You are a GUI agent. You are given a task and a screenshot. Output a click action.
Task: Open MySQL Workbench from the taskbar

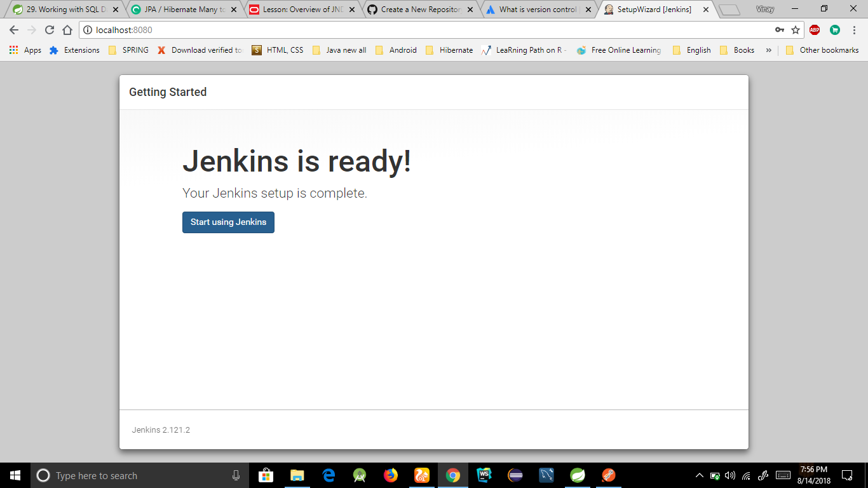(x=546, y=475)
